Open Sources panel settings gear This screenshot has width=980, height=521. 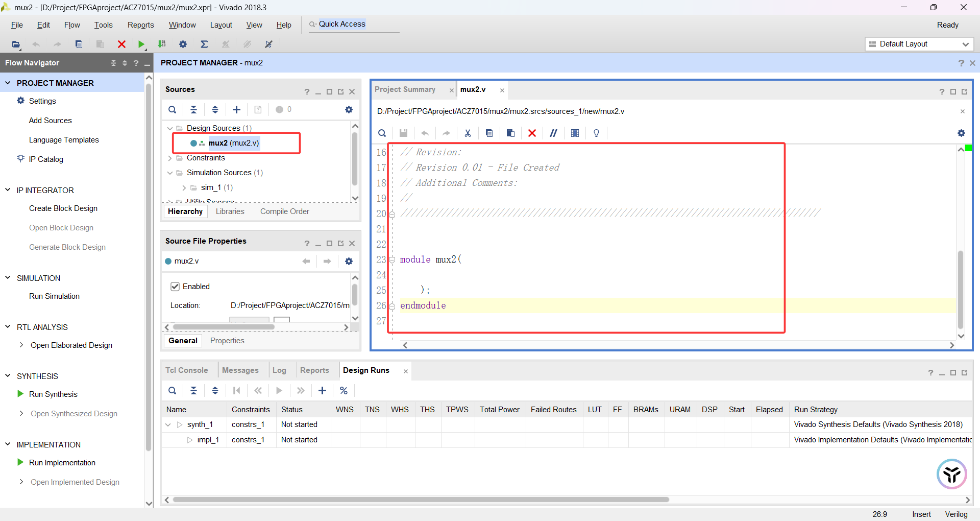click(x=349, y=110)
